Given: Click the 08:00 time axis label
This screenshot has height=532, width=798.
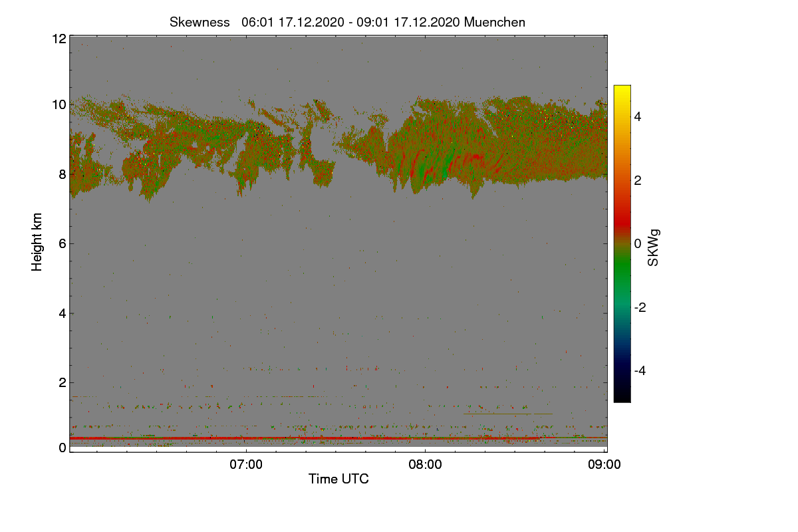Looking at the screenshot, I should (x=426, y=465).
